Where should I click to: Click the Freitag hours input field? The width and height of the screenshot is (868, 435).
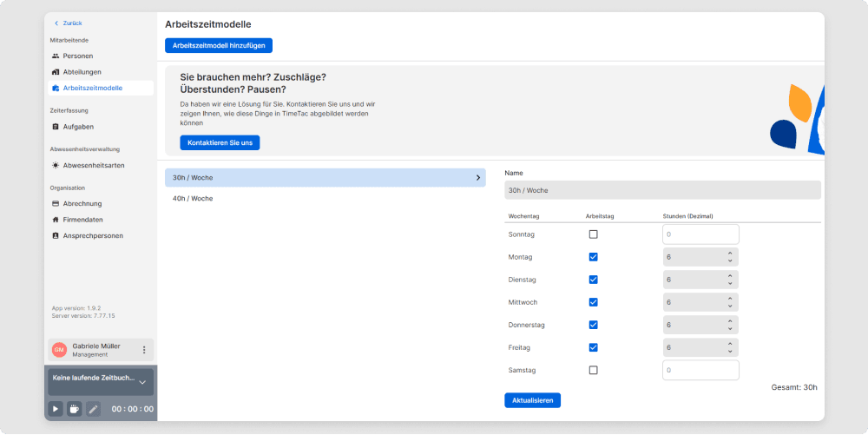pos(700,347)
